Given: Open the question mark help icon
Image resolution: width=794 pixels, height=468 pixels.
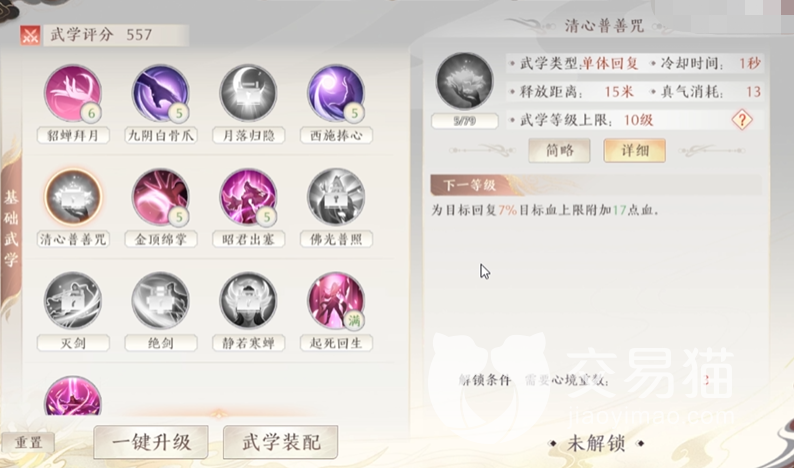Looking at the screenshot, I should [x=742, y=121].
